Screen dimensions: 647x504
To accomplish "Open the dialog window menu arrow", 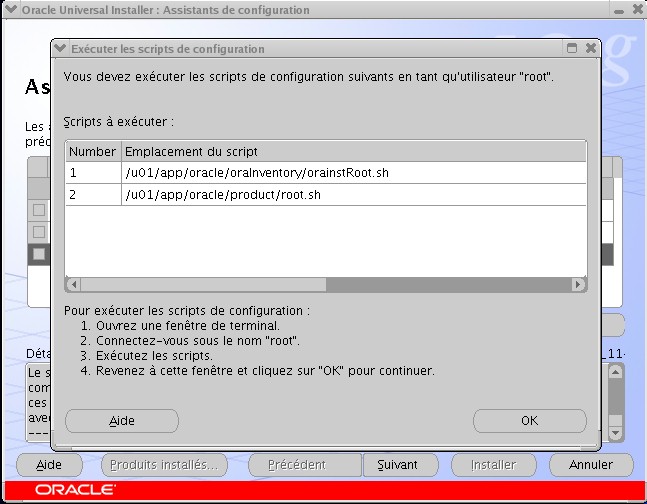I will (60, 48).
